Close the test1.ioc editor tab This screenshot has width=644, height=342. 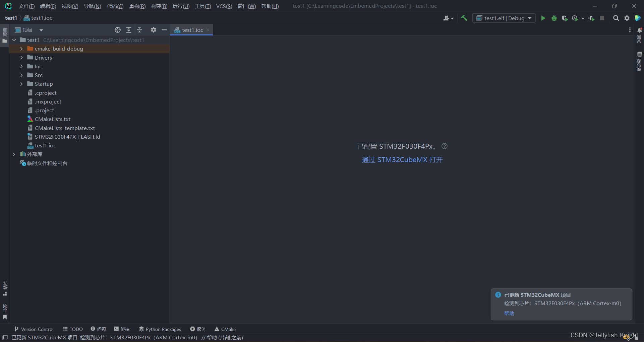click(208, 30)
